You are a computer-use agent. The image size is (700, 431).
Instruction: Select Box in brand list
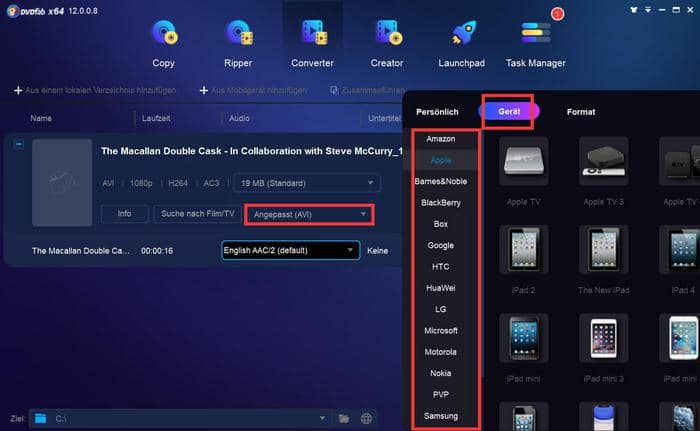441,224
